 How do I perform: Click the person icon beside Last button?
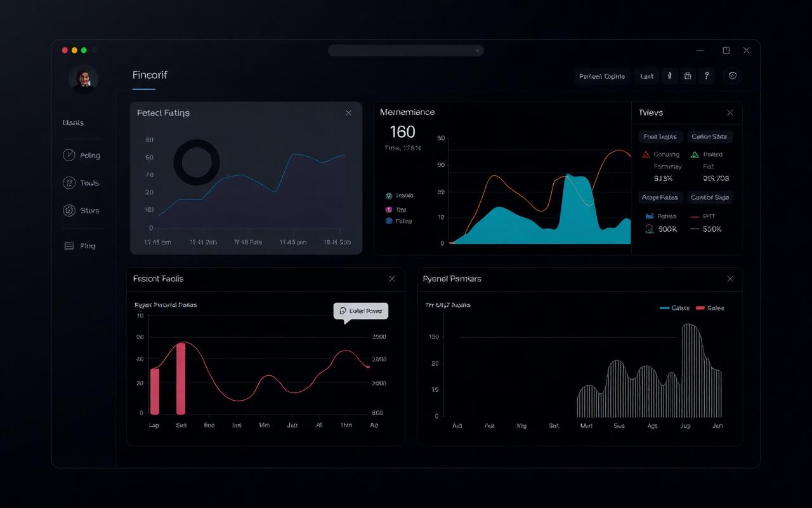[x=669, y=76]
